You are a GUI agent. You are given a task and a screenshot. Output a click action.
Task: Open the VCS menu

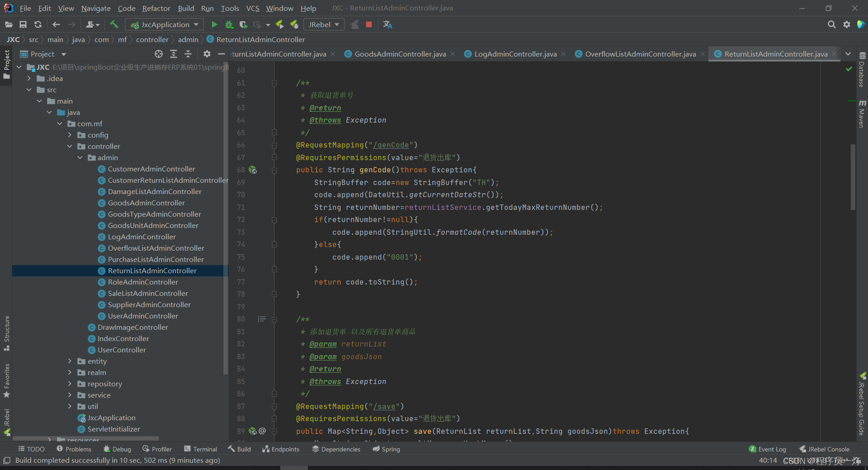point(253,8)
